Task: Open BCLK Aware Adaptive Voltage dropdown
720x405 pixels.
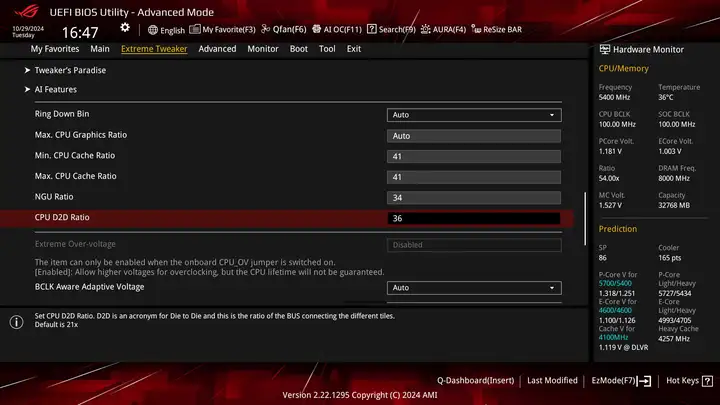Action: (474, 288)
